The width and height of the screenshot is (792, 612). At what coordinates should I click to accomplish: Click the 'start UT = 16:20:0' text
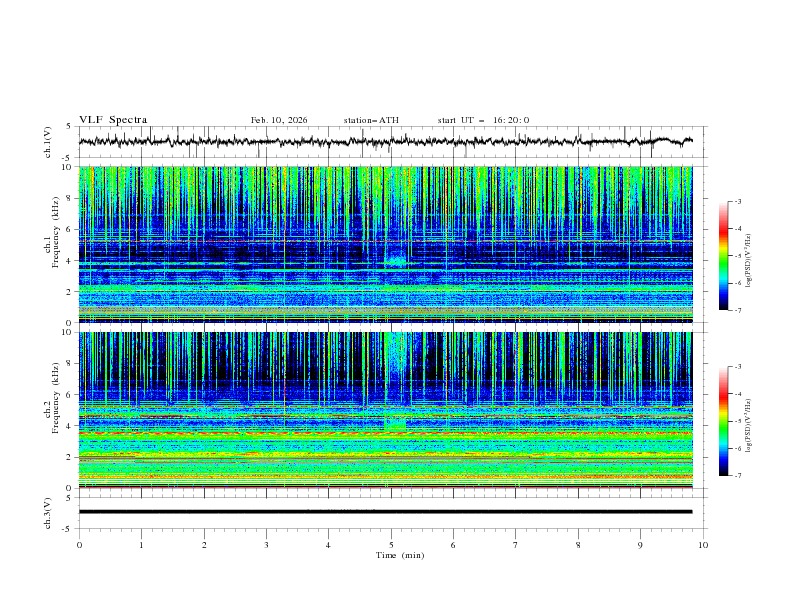(483, 120)
